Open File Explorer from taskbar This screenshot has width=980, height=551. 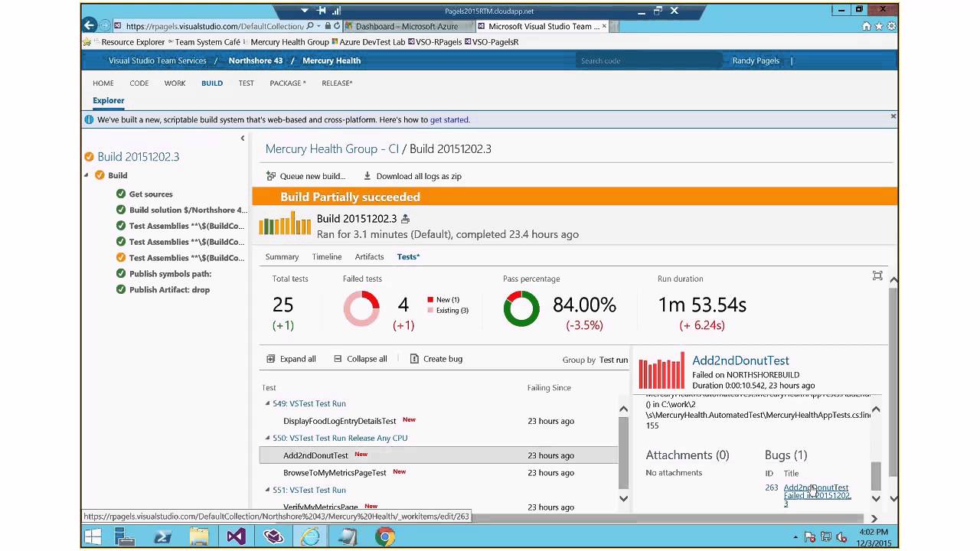coord(199,537)
